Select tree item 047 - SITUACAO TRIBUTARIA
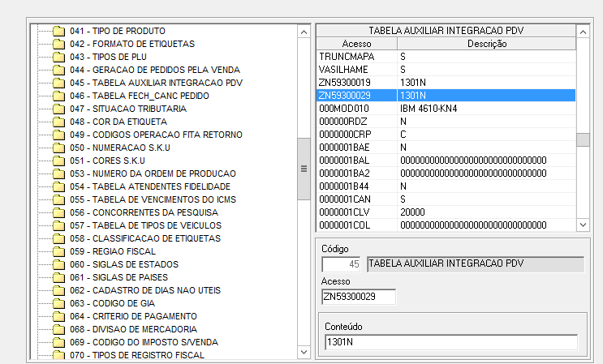The width and height of the screenshot is (603, 364). pyautogui.click(x=128, y=109)
